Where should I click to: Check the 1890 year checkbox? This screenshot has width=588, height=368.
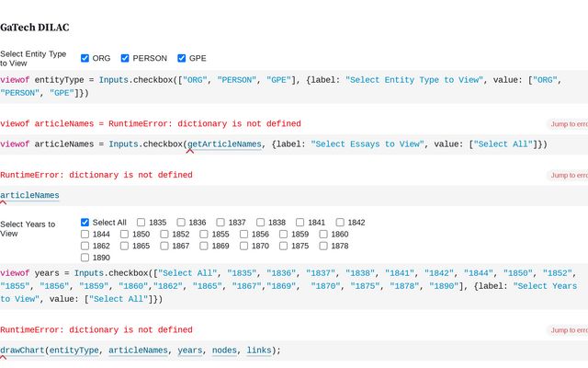point(85,258)
